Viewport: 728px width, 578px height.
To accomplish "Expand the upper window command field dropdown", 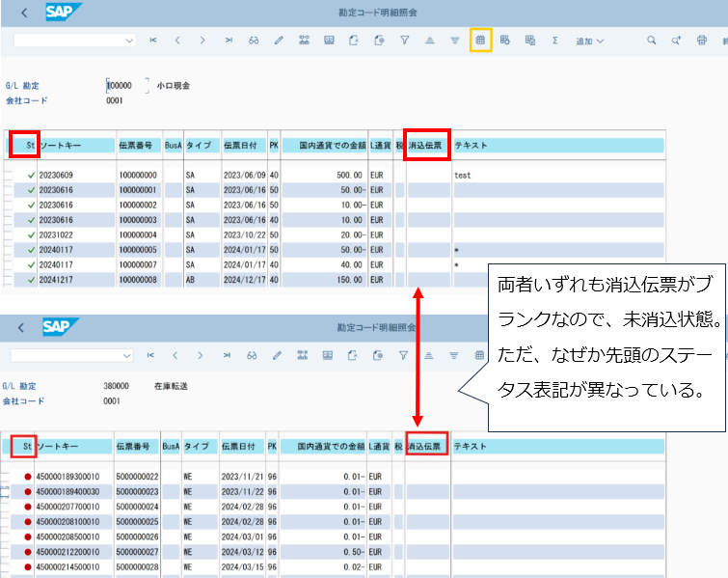I will point(129,41).
